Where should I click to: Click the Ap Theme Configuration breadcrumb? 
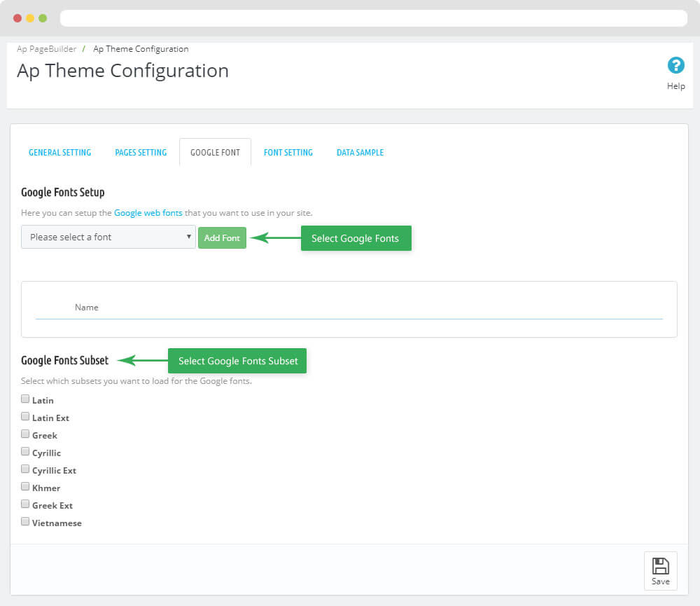point(141,49)
